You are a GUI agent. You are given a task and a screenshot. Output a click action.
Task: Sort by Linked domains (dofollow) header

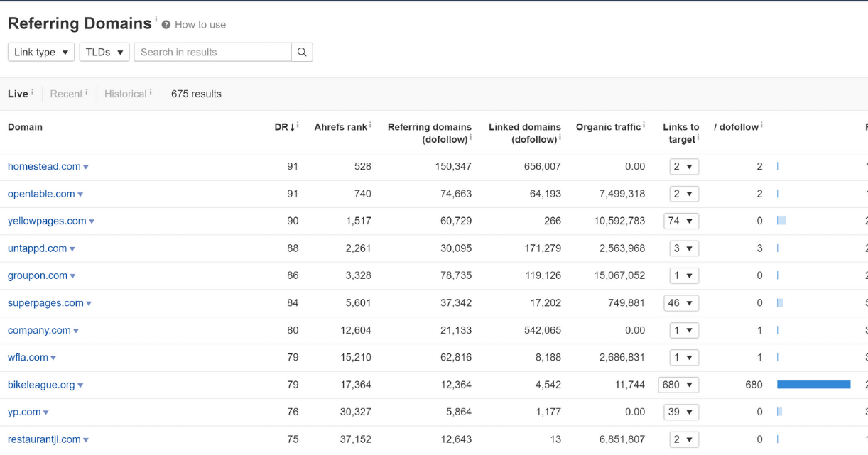524,133
